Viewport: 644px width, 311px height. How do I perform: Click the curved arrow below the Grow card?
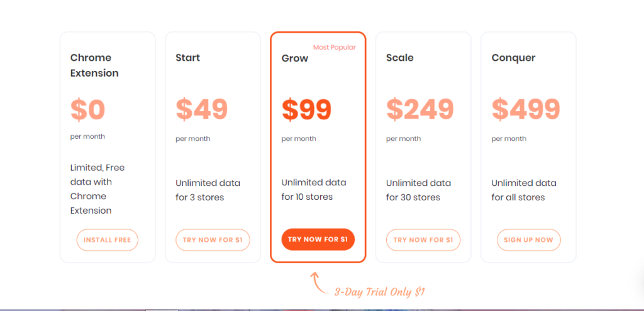[319, 284]
